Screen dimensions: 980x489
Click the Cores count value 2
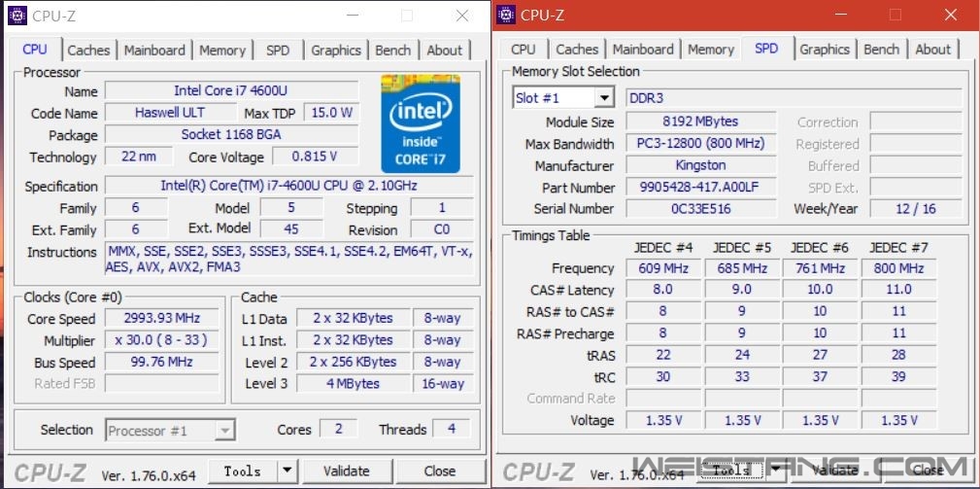point(339,429)
